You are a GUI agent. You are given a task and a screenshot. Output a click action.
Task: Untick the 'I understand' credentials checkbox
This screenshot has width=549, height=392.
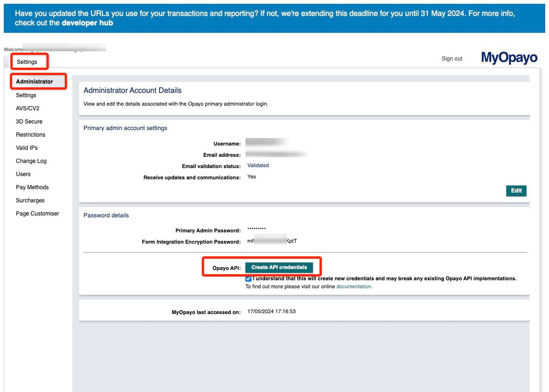point(248,279)
